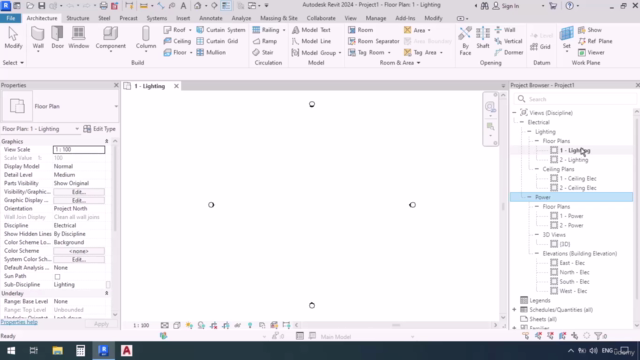The width and height of the screenshot is (640, 360).
Task: Switch to the Manage ribbon tab
Action: (376, 18)
